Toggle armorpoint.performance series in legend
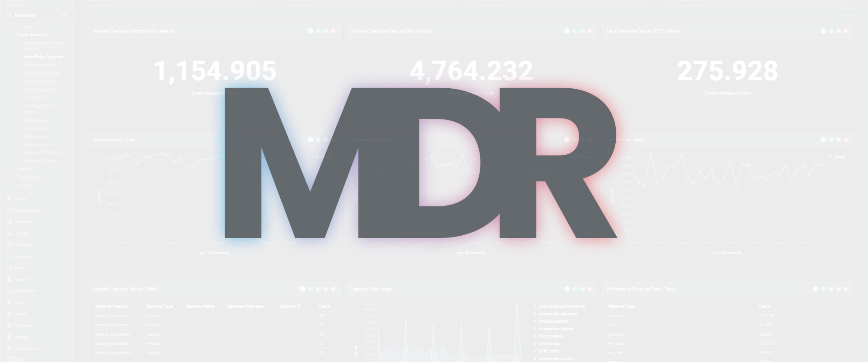Image resolution: width=868 pixels, height=362 pixels. 559,306
